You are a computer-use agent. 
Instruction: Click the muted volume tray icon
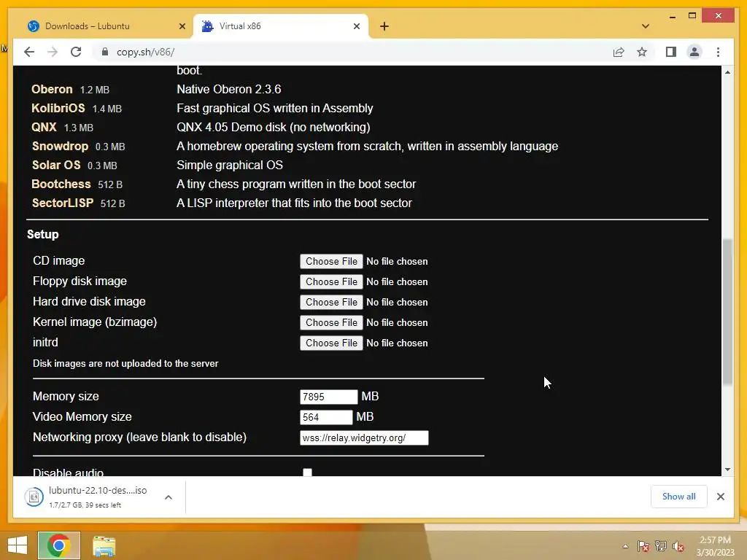[678, 546]
